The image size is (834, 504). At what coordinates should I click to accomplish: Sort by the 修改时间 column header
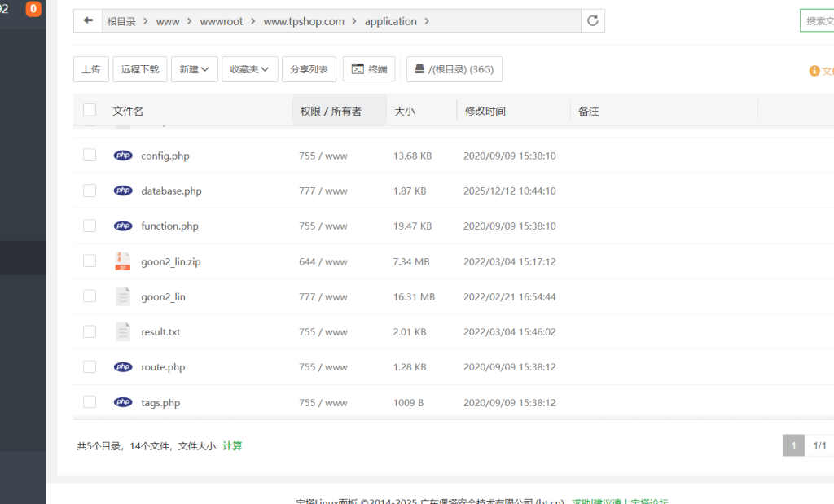pos(485,111)
